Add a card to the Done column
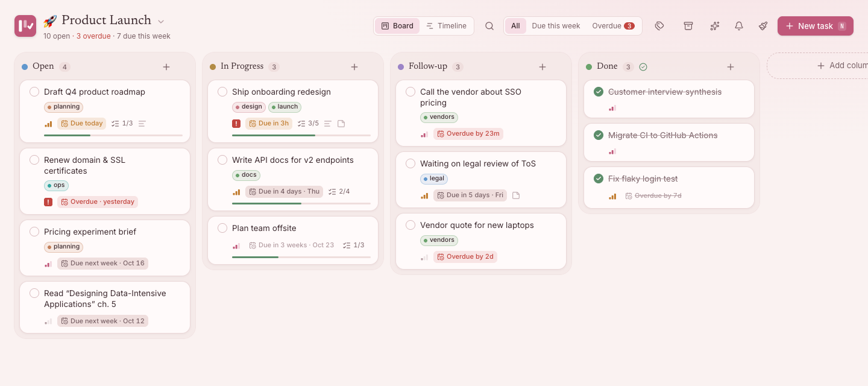Viewport: 868px width, 386px height. (x=731, y=67)
